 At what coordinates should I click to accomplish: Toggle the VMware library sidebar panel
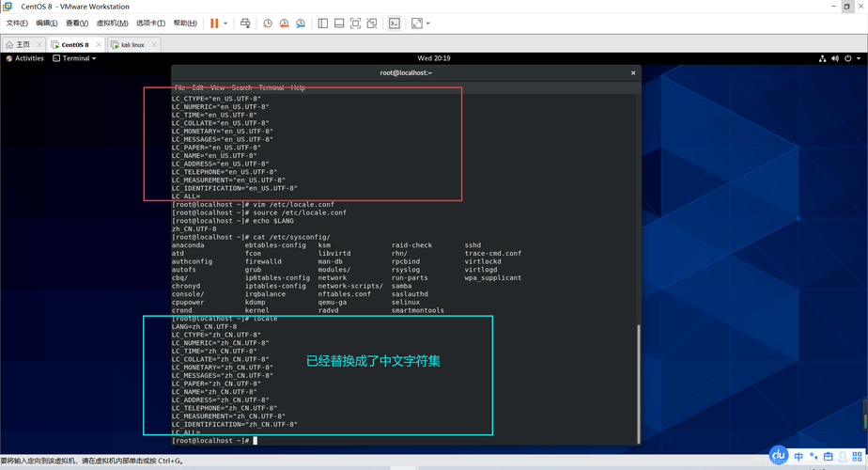[x=323, y=23]
